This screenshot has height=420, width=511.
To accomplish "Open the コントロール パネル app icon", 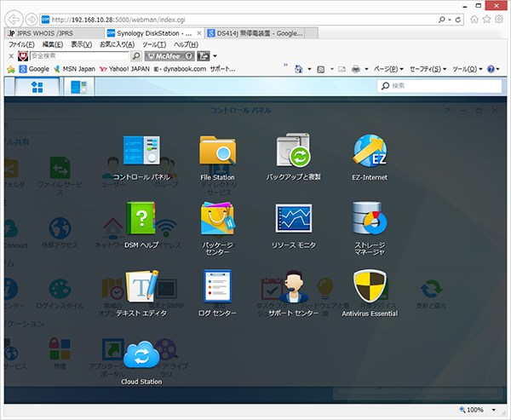I will (141, 151).
